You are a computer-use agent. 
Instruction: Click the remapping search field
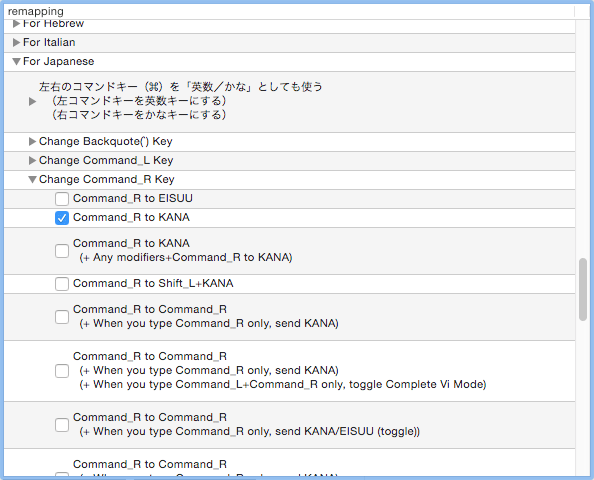[289, 11]
